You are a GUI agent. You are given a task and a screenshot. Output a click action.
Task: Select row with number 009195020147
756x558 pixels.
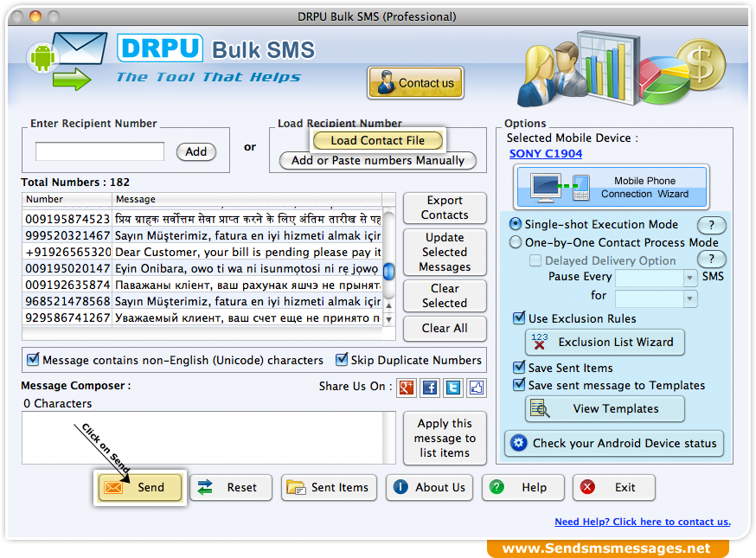click(x=203, y=268)
